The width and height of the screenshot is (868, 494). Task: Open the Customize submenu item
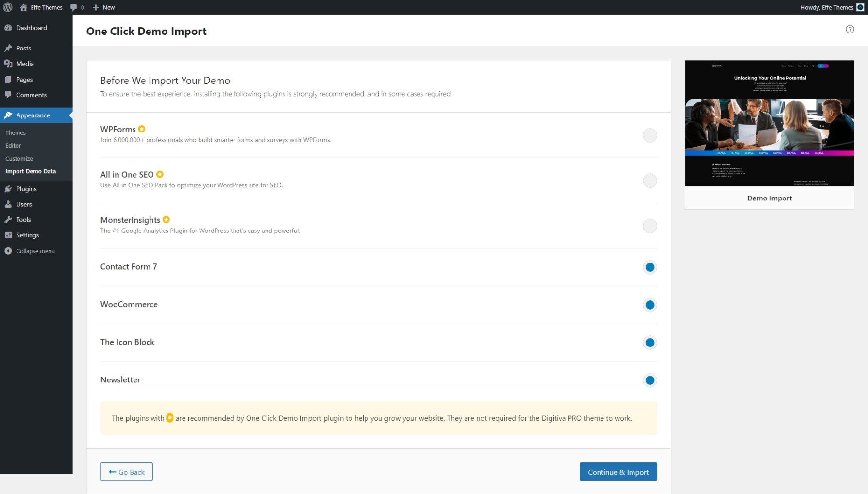pos(19,158)
